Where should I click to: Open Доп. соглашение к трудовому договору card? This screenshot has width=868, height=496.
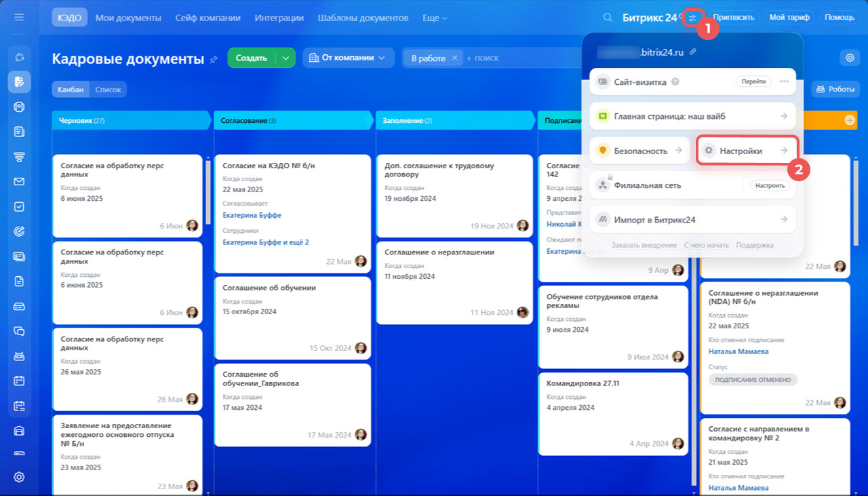click(x=454, y=195)
